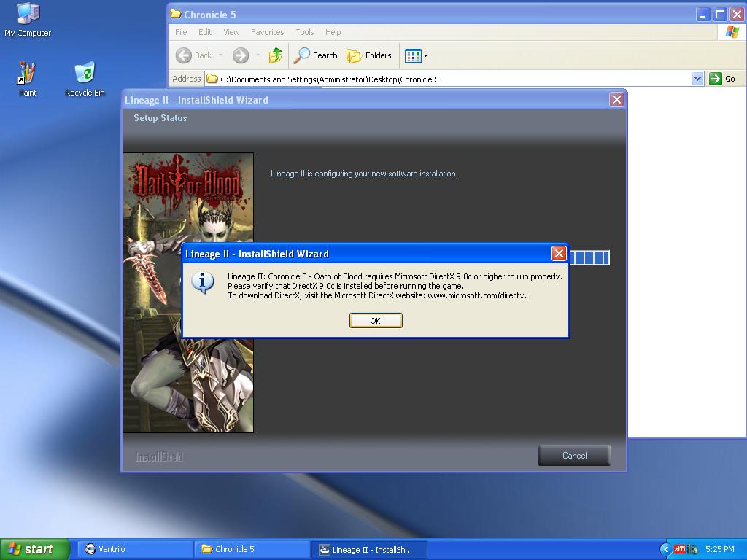Open the Edit menu in Explorer
The height and width of the screenshot is (560, 747).
pyautogui.click(x=205, y=32)
